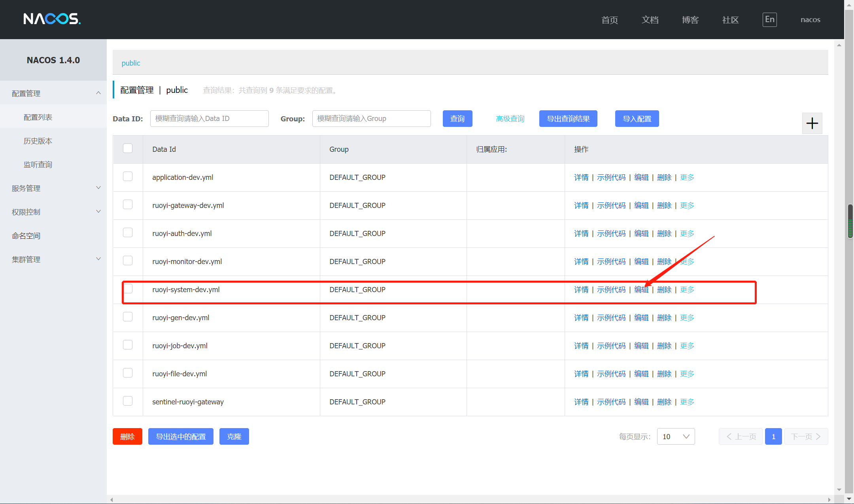Check the row for application-dev.yml
This screenshot has height=504, width=854.
[x=127, y=176]
